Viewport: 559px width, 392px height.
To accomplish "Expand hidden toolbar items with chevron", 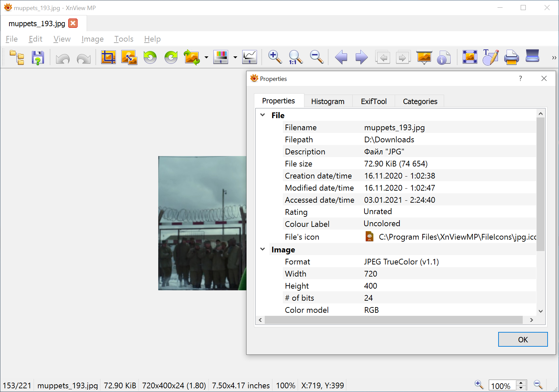I will pos(554,58).
